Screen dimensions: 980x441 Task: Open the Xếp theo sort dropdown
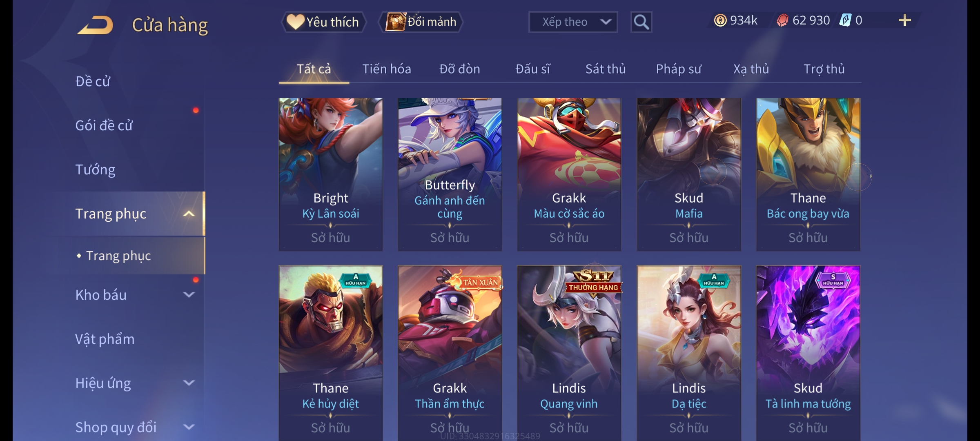pos(573,22)
